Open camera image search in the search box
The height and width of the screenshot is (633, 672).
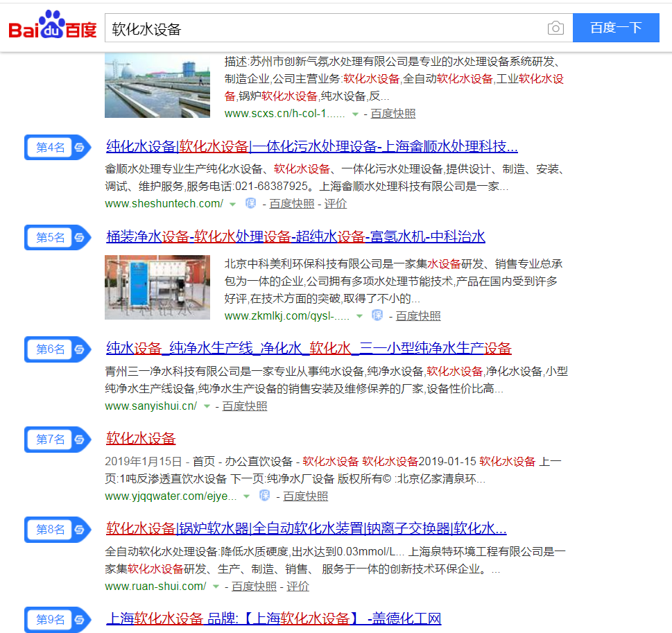(555, 28)
